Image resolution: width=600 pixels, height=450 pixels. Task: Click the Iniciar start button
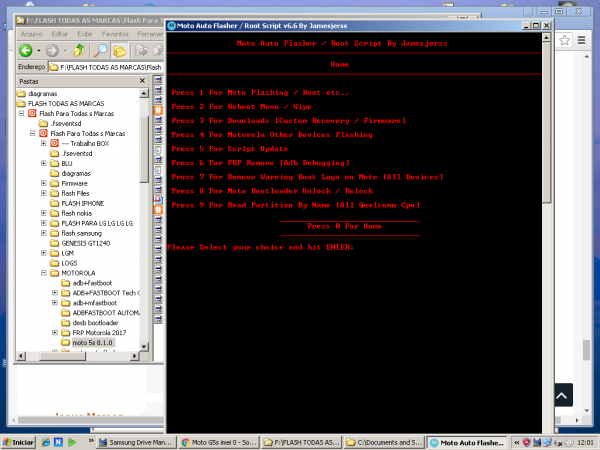pos(18,442)
